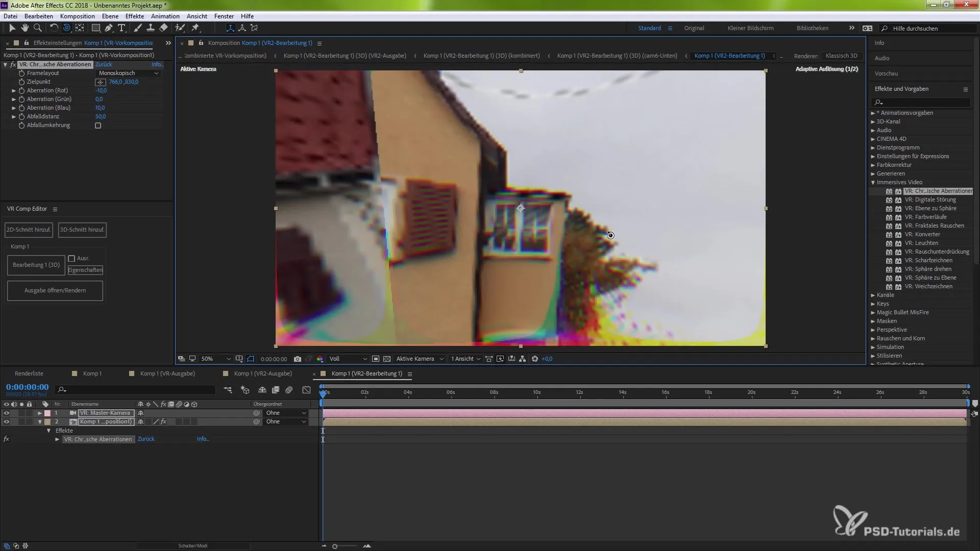
Task: Open the Composition Mini-Flowchart in timeline
Action: [x=228, y=390]
